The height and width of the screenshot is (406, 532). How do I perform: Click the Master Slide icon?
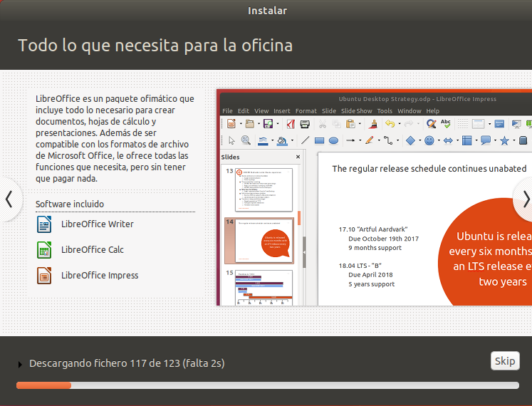[x=499, y=124]
